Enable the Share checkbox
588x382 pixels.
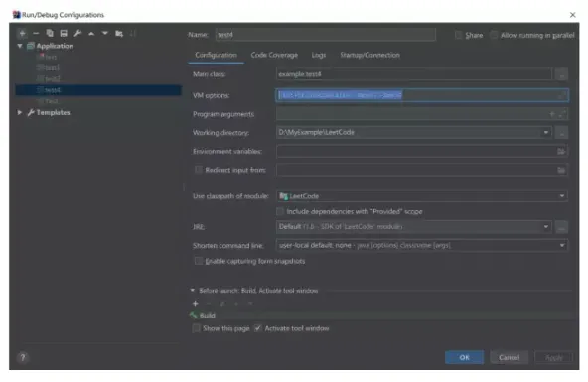tap(458, 35)
